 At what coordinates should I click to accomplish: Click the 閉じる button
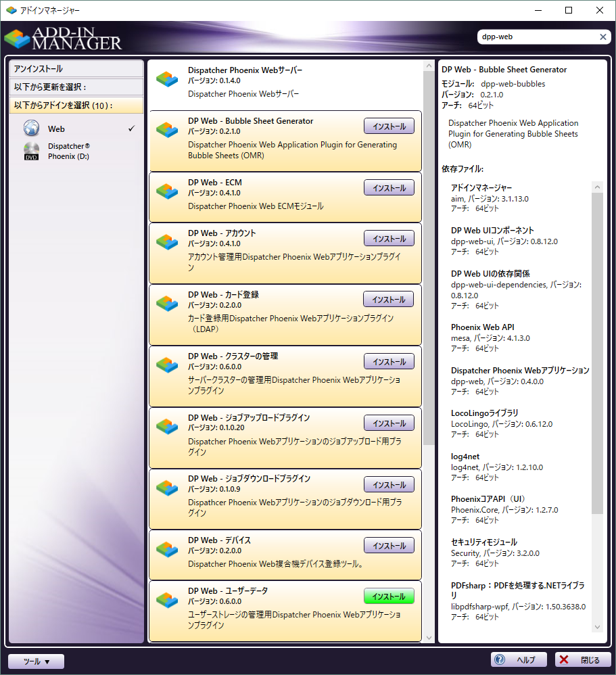tap(584, 659)
